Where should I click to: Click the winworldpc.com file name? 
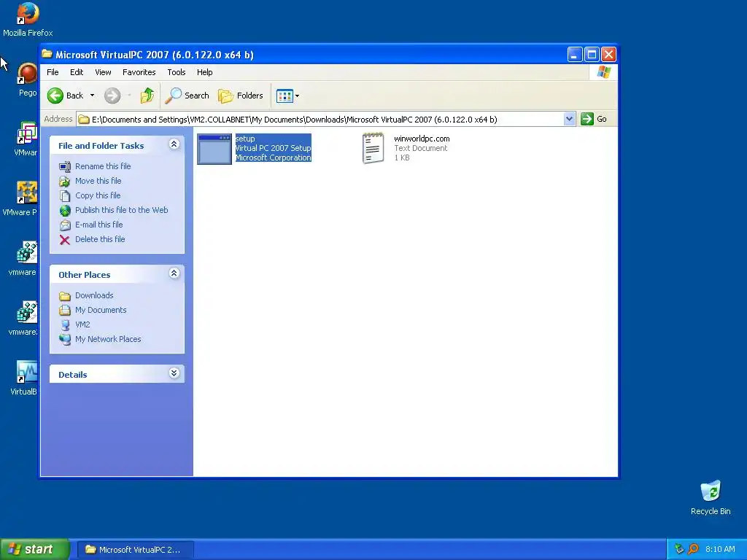pyautogui.click(x=422, y=139)
